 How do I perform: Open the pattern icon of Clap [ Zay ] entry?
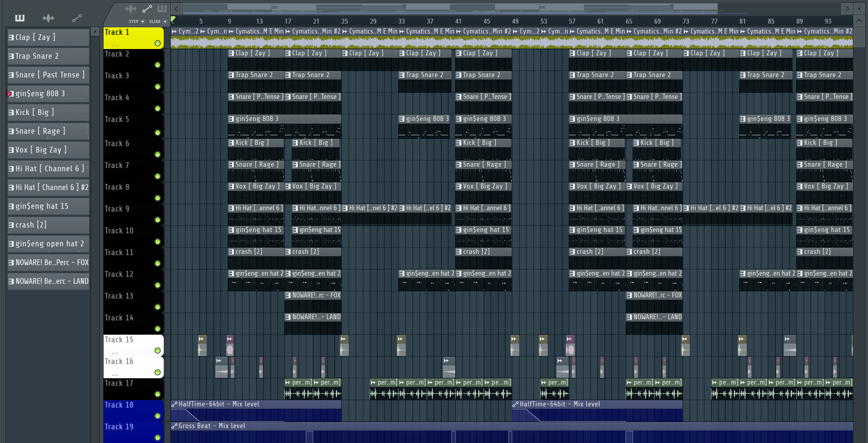(x=11, y=37)
